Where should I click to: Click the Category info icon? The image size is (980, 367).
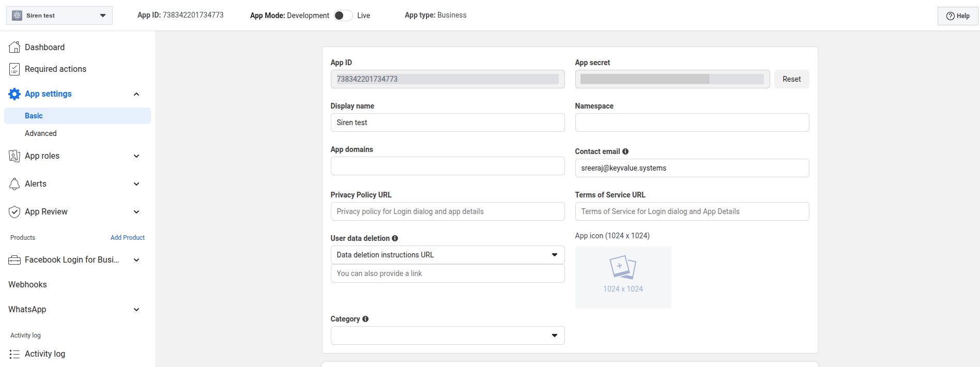[365, 319]
